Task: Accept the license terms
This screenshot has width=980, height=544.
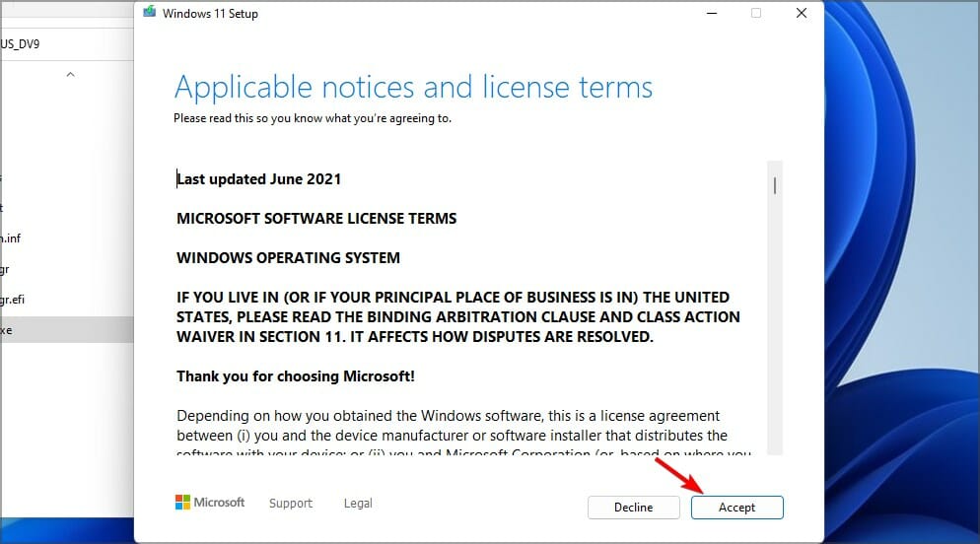Action: (736, 508)
